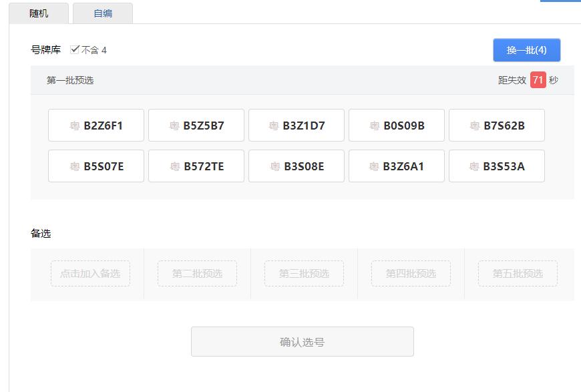Click the 第四批预选 placeholder slot
581x392 pixels.
click(411, 274)
